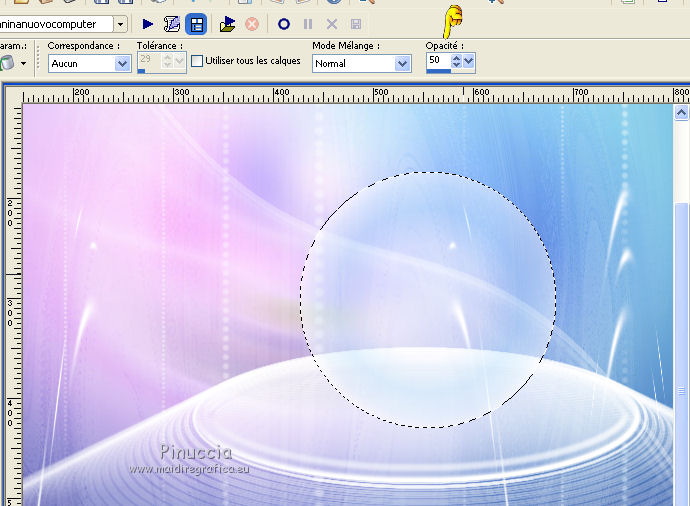Open the script name dropdown arrow
Image resolution: width=690 pixels, height=506 pixels.
click(120, 24)
